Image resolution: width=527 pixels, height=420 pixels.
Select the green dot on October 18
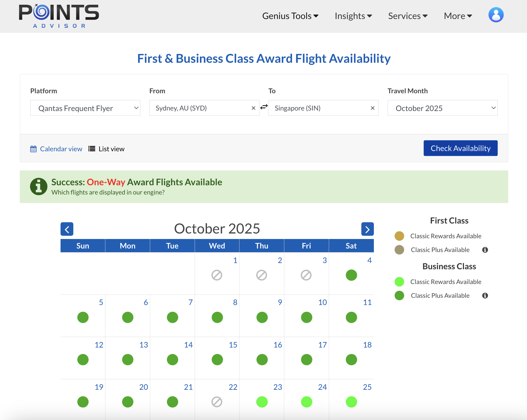point(351,360)
